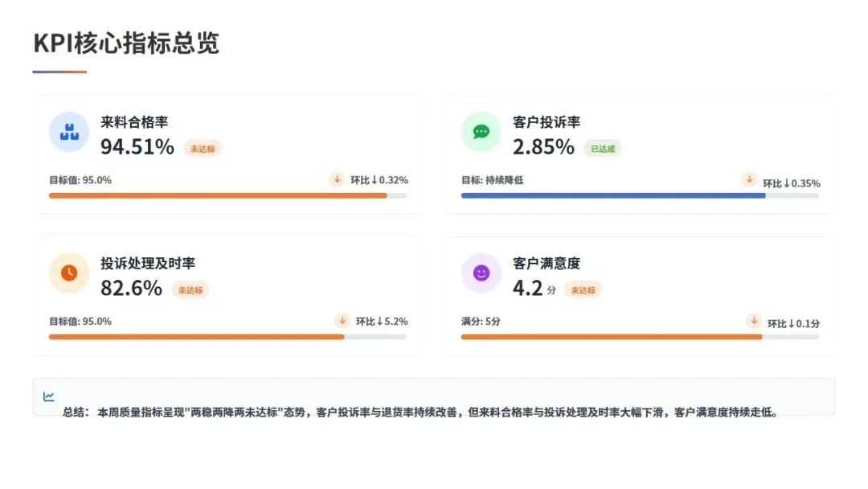Click the down-arrow icon beside 环比↓0.1分
Viewport: 868px width, 489px height.
(x=753, y=320)
